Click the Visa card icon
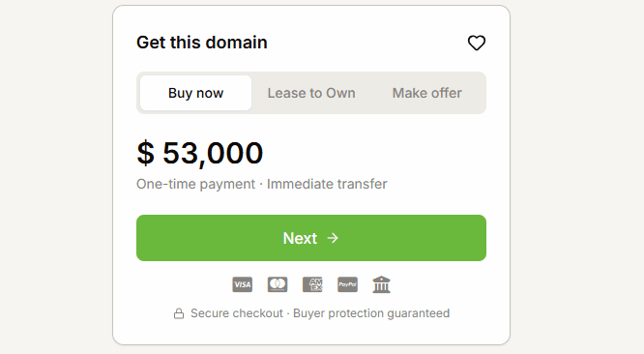Image resolution: width=644 pixels, height=354 pixels. pos(243,284)
